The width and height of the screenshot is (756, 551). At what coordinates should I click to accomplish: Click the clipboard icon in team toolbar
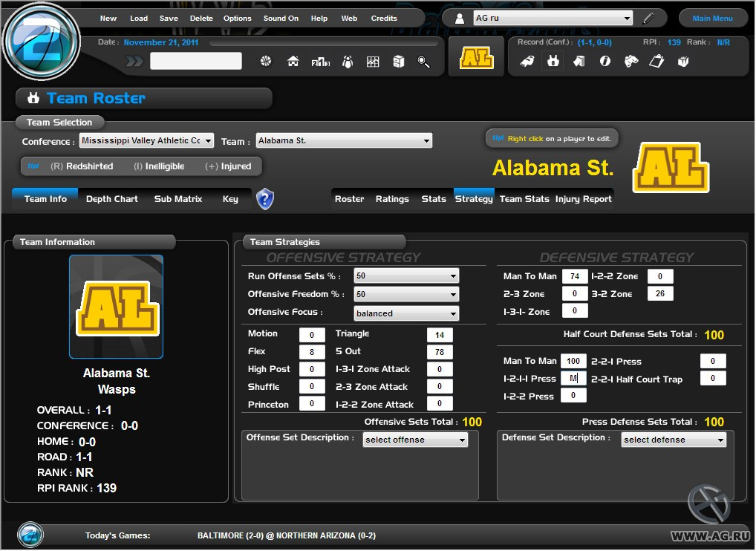[x=656, y=61]
